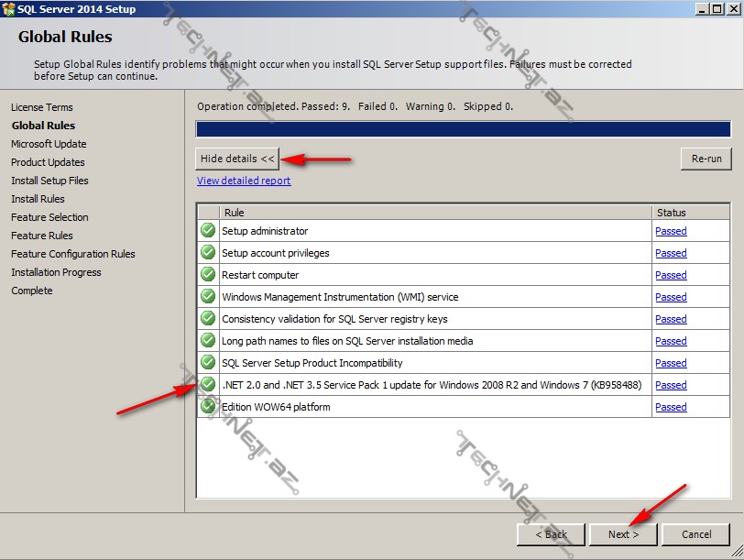Click Passed link for .NET 2.0 update rule
The image size is (744, 560).
pyautogui.click(x=671, y=385)
